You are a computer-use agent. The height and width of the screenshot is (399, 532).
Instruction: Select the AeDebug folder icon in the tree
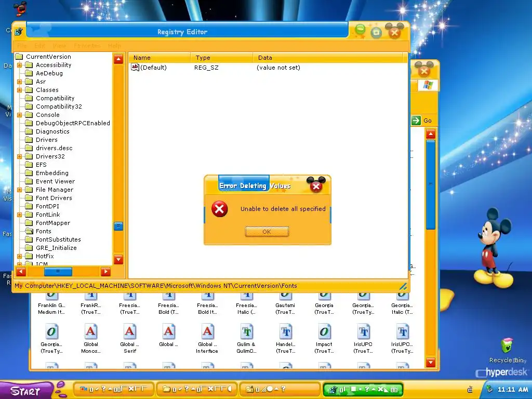click(29, 73)
